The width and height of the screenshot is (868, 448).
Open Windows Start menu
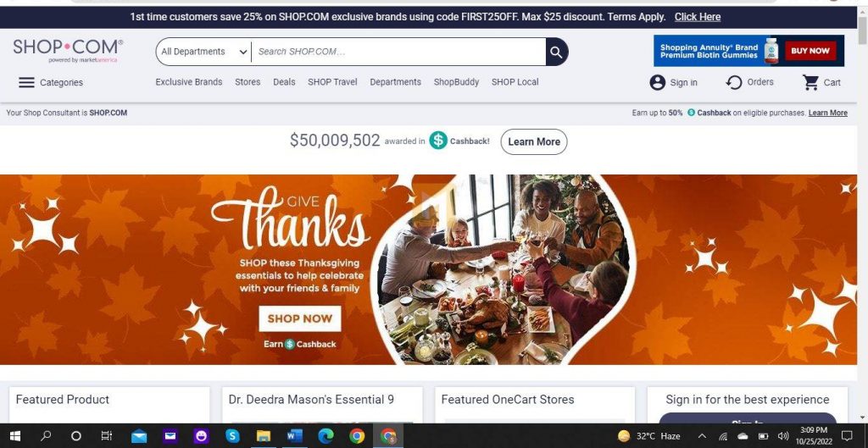coord(15,436)
